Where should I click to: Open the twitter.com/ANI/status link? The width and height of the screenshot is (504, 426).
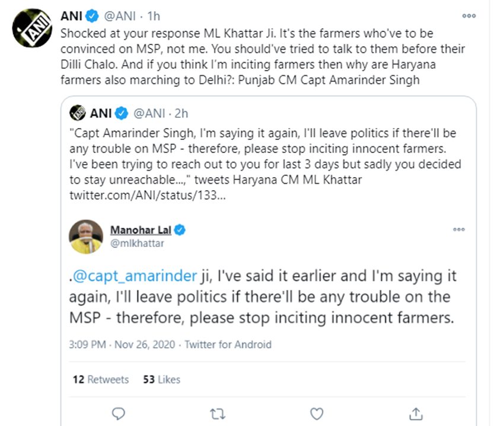click(x=147, y=194)
